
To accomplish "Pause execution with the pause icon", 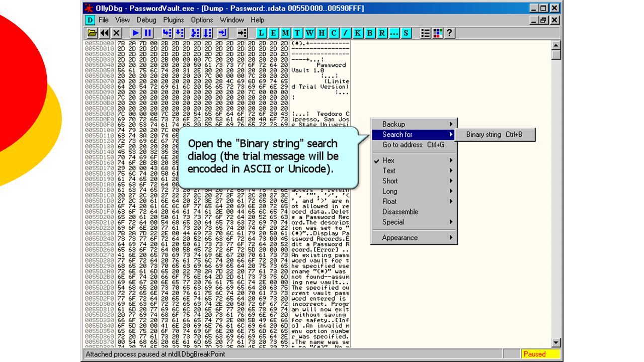I will [148, 33].
